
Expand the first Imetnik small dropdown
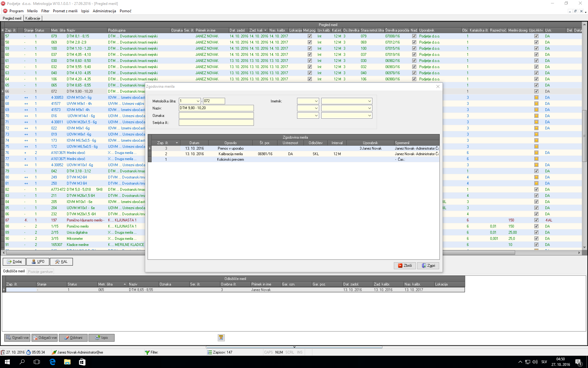click(316, 101)
